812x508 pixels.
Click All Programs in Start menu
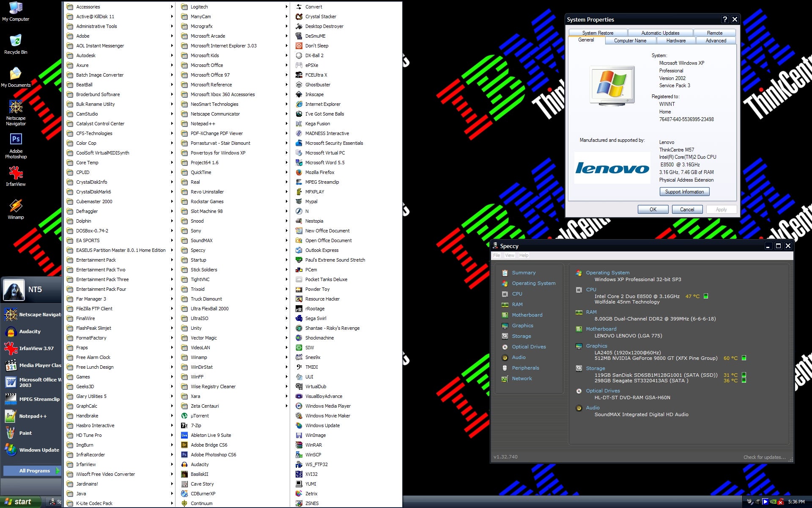pyautogui.click(x=32, y=471)
